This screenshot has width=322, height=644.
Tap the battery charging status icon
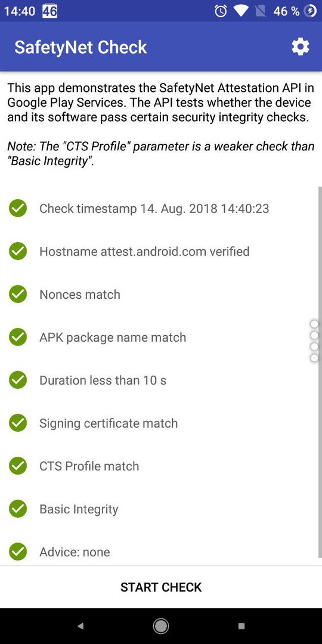tap(310, 11)
